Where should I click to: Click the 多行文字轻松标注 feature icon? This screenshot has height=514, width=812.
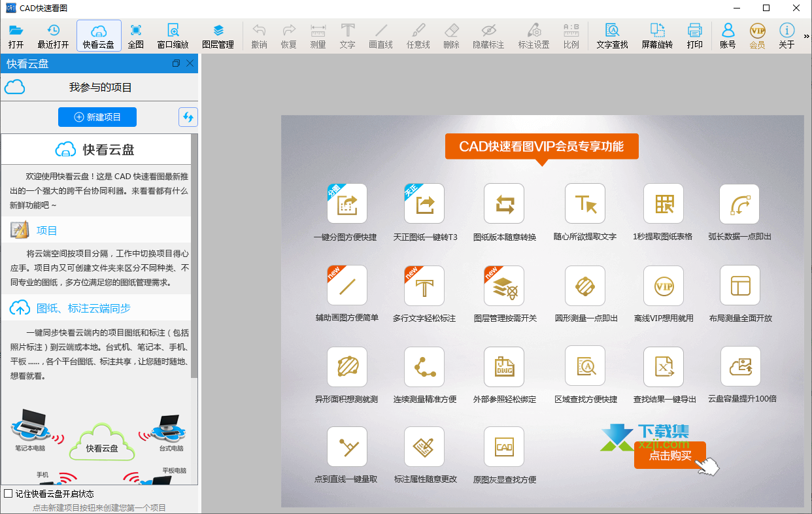(x=424, y=285)
